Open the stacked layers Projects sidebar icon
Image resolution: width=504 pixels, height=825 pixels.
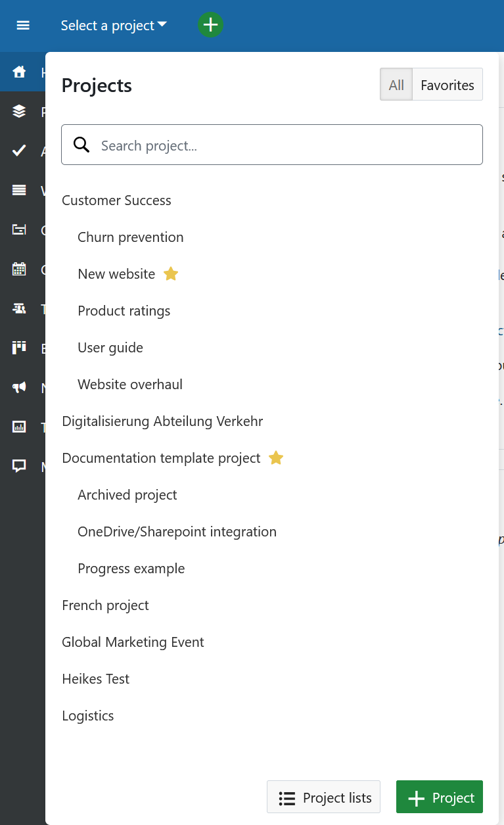click(20, 112)
